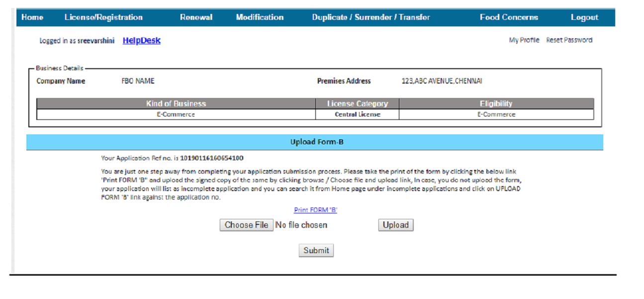
Task: Click the Print FORM 'B' link
Action: point(316,210)
